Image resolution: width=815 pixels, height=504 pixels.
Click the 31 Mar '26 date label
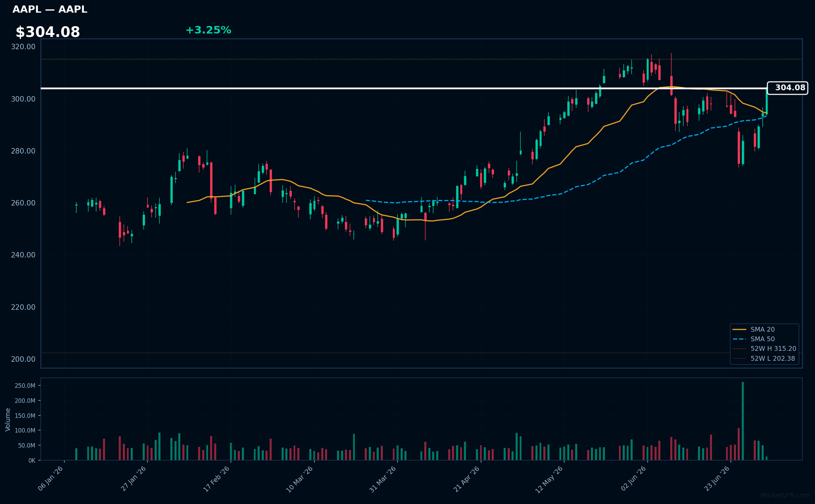click(383, 479)
